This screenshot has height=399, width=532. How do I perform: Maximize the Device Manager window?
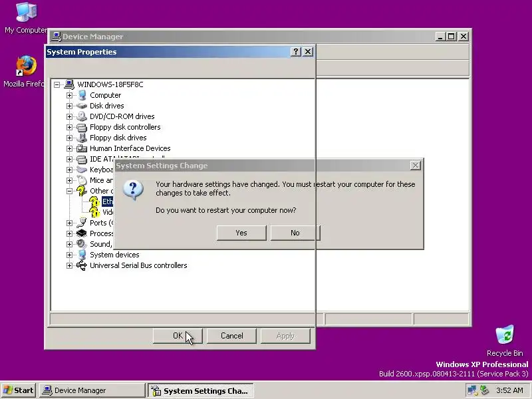click(x=452, y=37)
